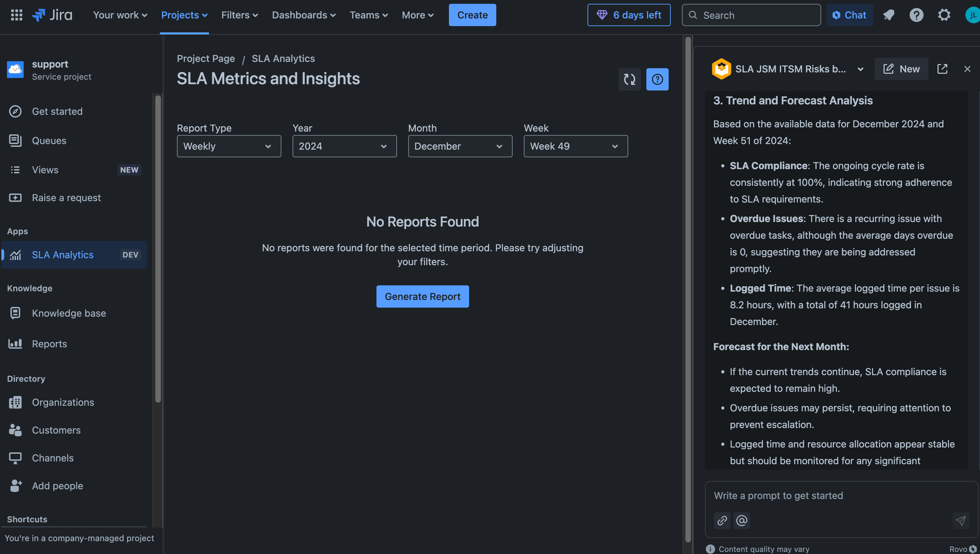Open chat in new window icon
This screenshot has width=980, height=554.
942,69
